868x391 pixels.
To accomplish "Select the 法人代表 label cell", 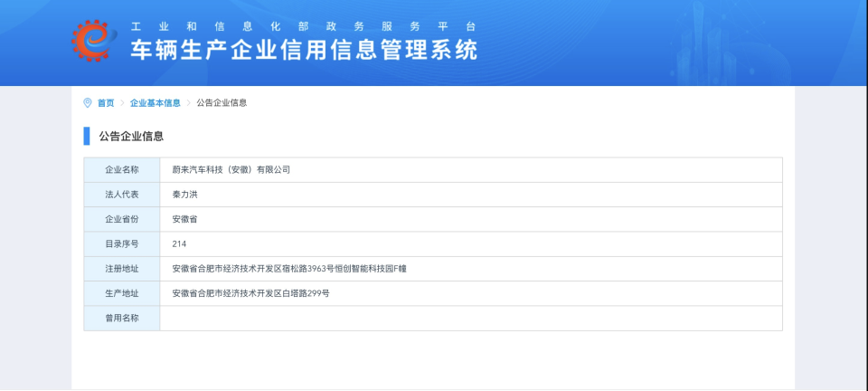I will click(122, 195).
